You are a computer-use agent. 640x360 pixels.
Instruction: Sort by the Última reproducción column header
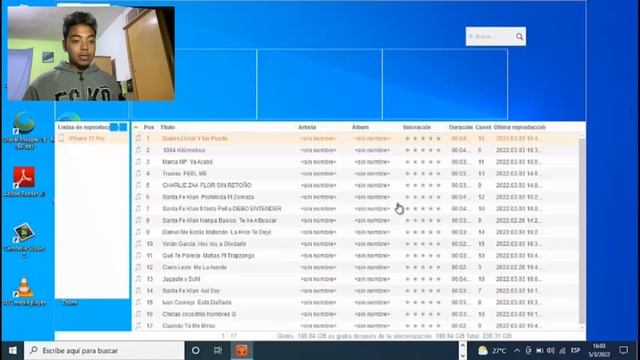click(519, 127)
